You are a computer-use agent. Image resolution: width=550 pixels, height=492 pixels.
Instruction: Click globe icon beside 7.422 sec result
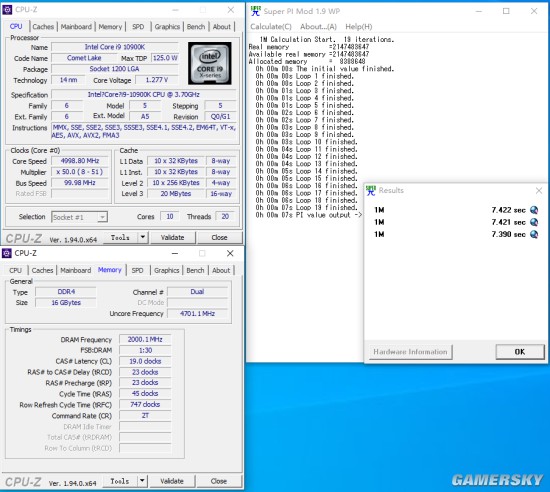point(534,210)
